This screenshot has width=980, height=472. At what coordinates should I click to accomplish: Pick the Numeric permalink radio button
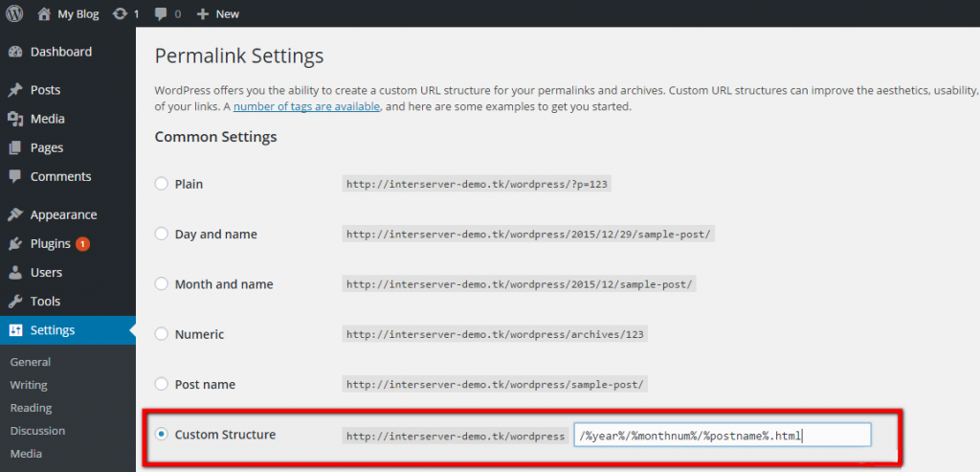(162, 334)
